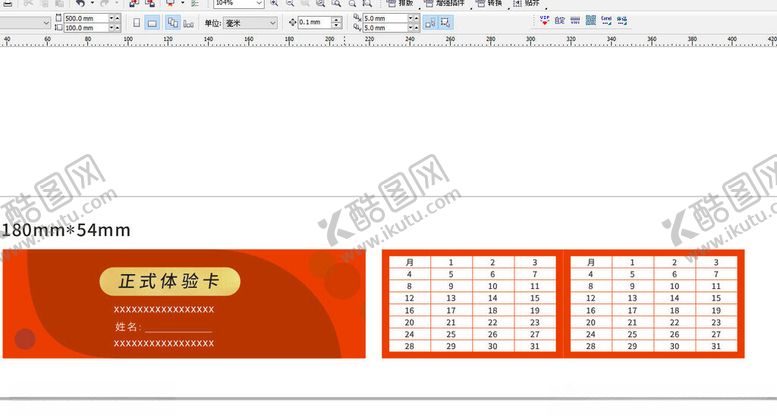The width and height of the screenshot is (777, 418).
Task: Select portrait page orientation
Action: (137, 23)
